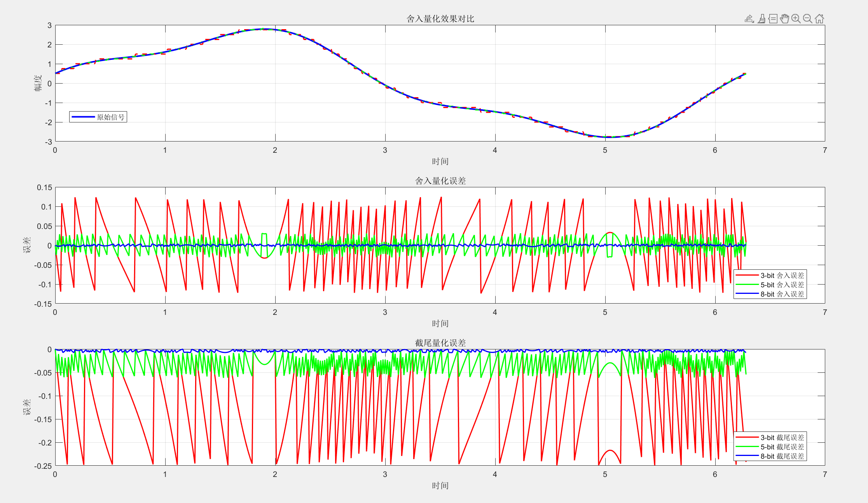Click the 误差 y-axis label of middle plot

27,245
